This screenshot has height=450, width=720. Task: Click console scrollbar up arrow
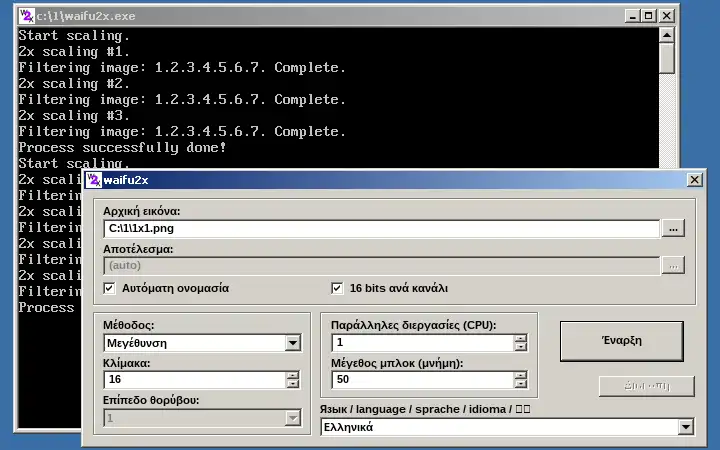tap(667, 35)
